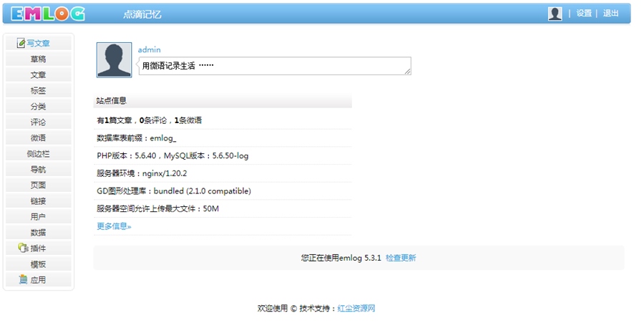Open 数据 in the sidebar

click(x=38, y=232)
